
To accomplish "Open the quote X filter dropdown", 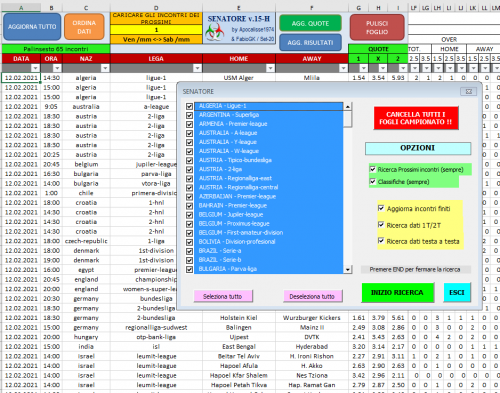I will click(x=383, y=68).
